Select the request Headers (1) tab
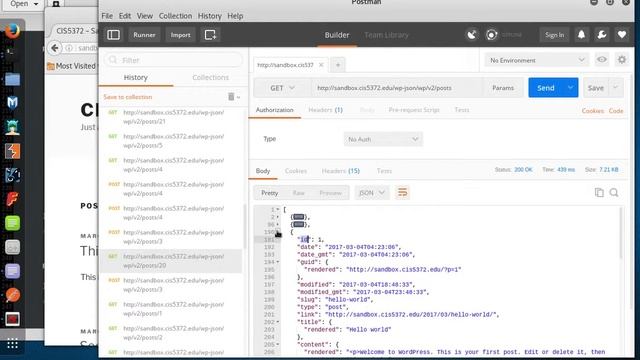640x360 pixels. click(x=325, y=110)
